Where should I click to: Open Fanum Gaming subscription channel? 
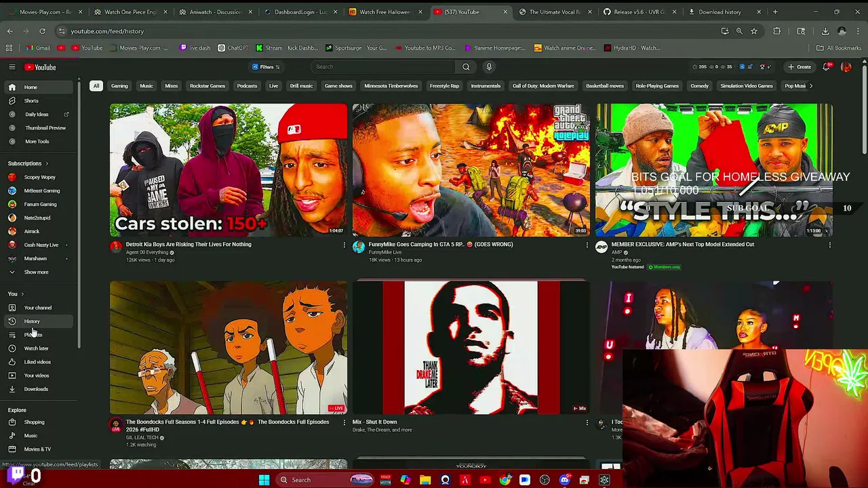[x=40, y=204]
